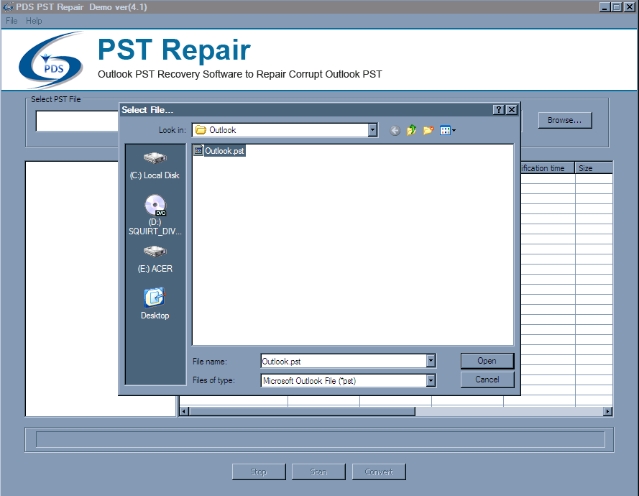Click the Back navigation arrow icon

[x=395, y=130]
